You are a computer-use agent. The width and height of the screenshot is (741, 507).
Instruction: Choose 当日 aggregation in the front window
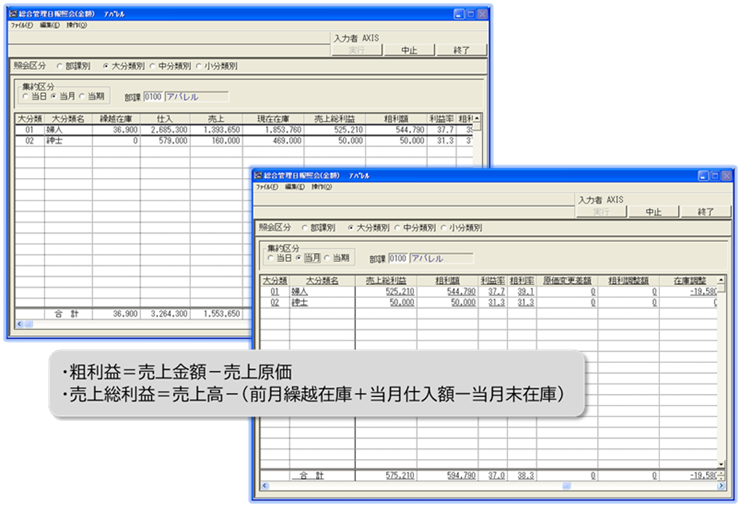pos(269,258)
